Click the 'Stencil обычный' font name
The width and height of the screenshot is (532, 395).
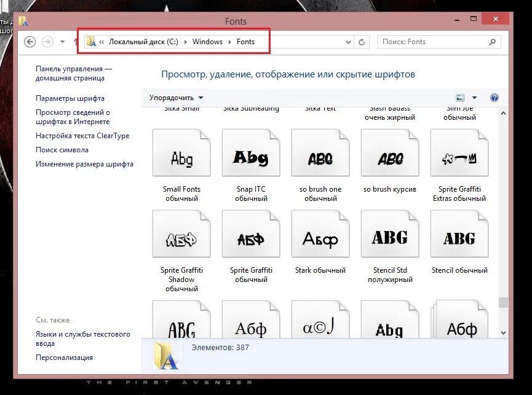[459, 270]
